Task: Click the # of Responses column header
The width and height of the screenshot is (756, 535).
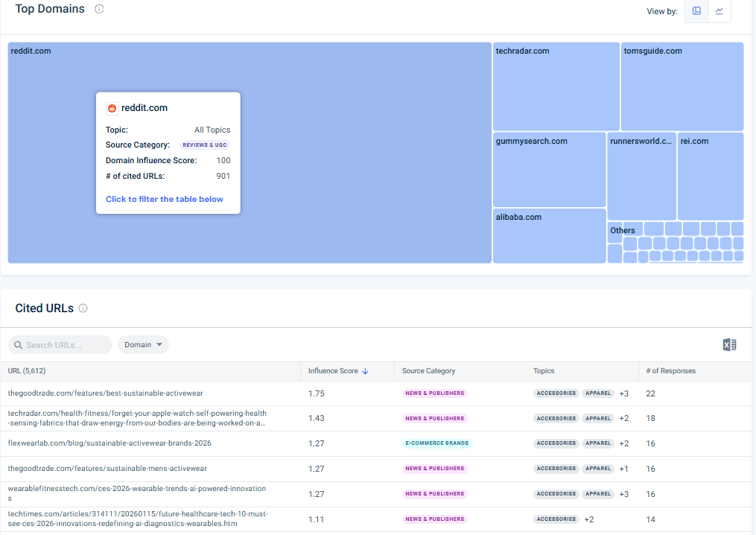Action: (670, 371)
